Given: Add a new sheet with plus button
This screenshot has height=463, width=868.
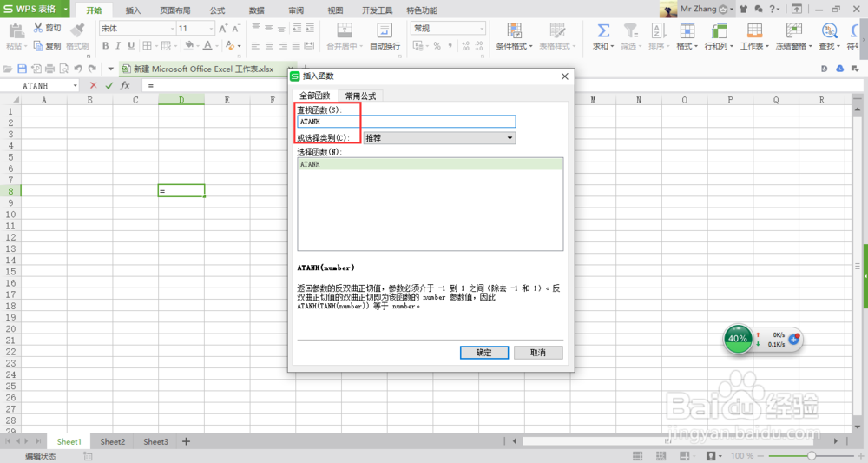Looking at the screenshot, I should (186, 441).
